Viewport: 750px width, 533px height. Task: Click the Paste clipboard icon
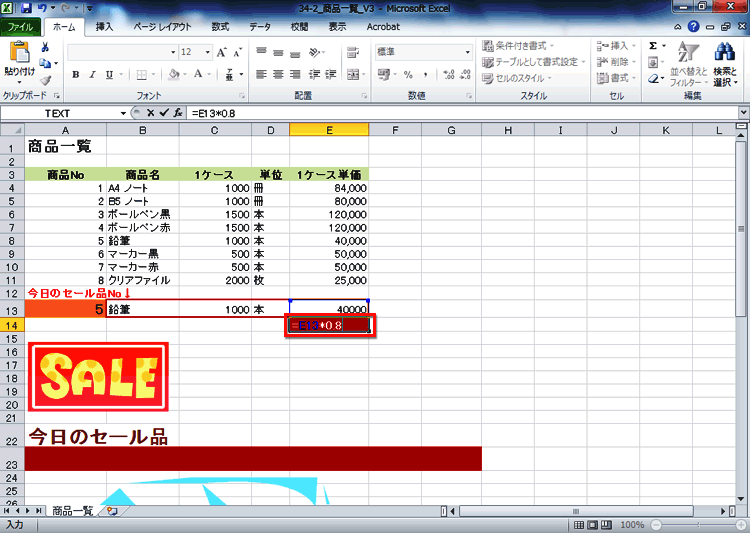[x=20, y=52]
